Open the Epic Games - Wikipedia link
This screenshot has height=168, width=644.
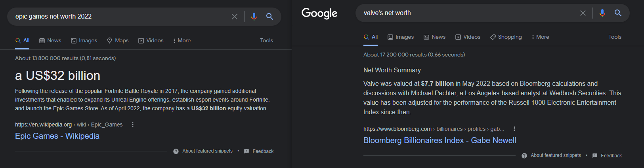pyautogui.click(x=57, y=136)
